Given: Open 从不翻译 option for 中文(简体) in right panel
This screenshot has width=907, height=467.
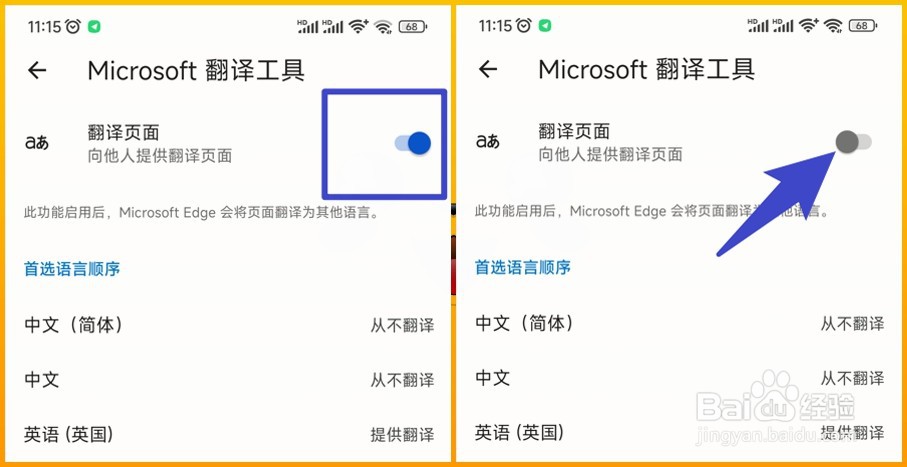Looking at the screenshot, I should (x=853, y=323).
